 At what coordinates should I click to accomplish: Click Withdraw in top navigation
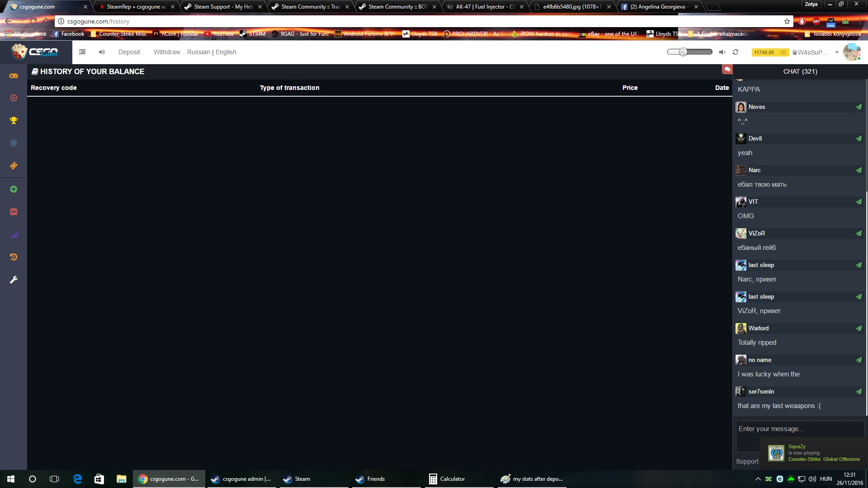[x=167, y=52]
